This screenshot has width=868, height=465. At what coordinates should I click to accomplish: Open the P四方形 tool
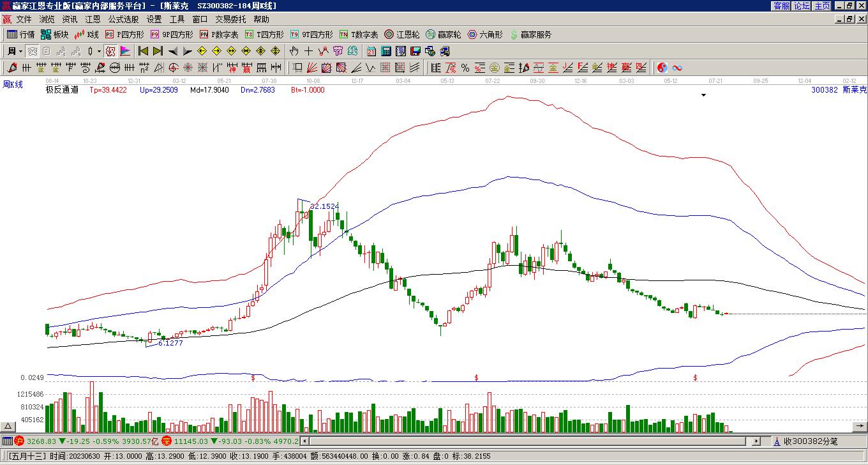pos(124,34)
